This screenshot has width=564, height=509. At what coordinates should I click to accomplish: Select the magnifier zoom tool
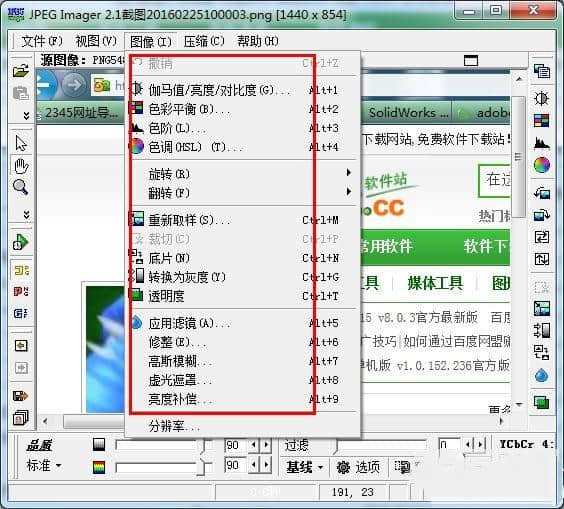pyautogui.click(x=21, y=187)
